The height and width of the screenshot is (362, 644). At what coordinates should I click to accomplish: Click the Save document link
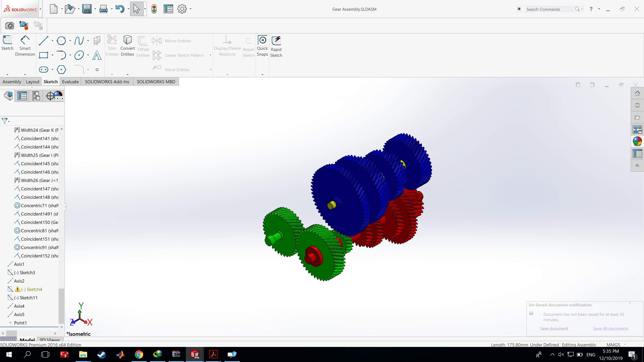[554, 328]
